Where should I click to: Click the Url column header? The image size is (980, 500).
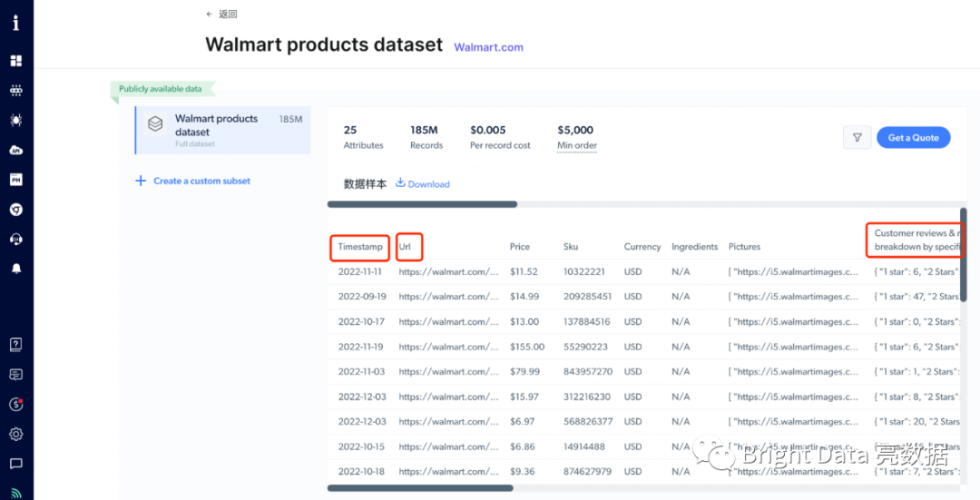(405, 247)
